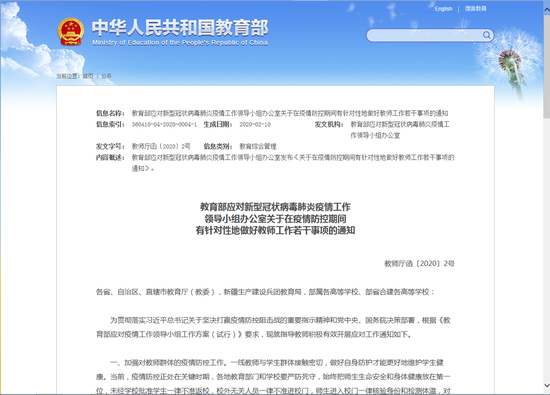Click scrollbar down arrow
550x395 pixels.
pyautogui.click(x=546, y=386)
